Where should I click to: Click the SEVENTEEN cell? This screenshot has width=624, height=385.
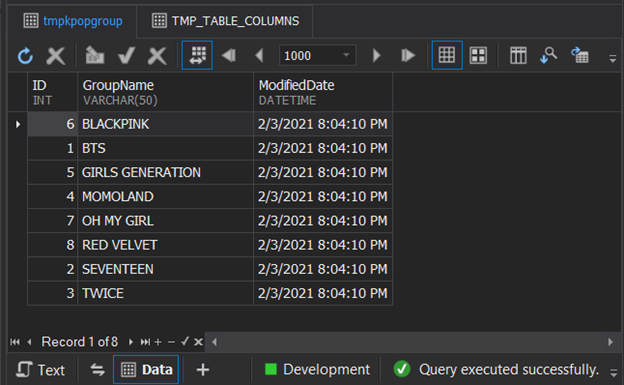166,269
